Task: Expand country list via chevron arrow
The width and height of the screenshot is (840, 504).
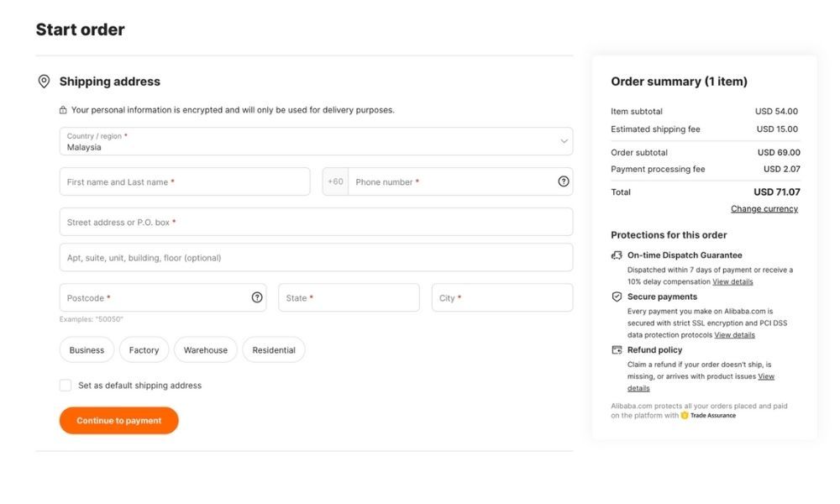Action: pos(564,141)
